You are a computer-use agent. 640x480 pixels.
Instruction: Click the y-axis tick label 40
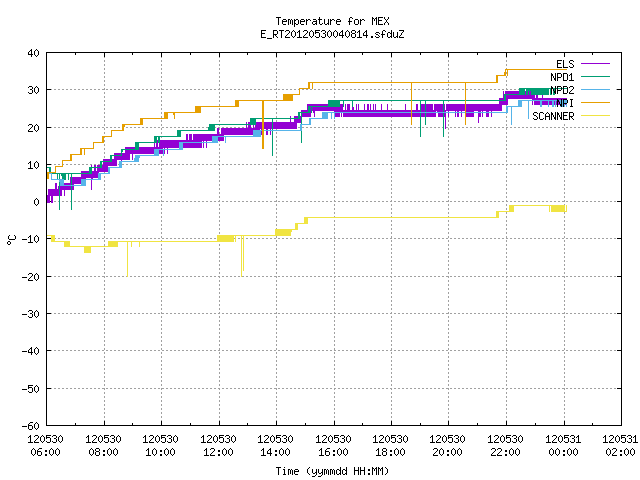[33, 53]
